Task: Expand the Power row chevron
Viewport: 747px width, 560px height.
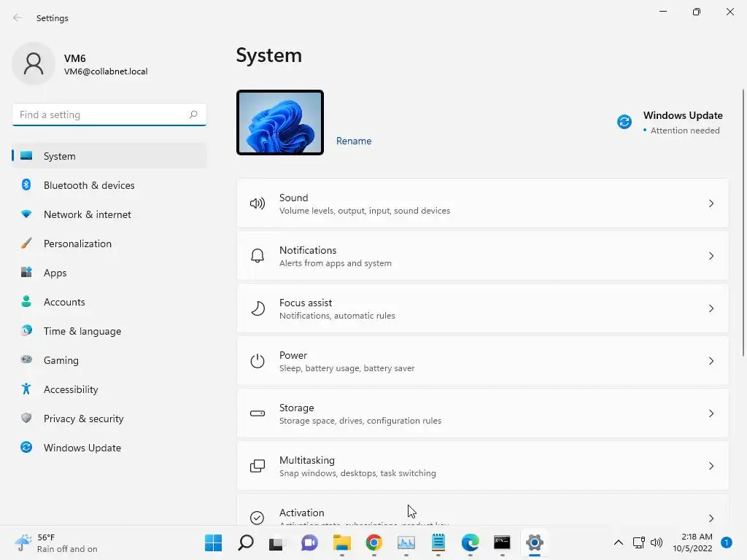Action: tap(711, 361)
